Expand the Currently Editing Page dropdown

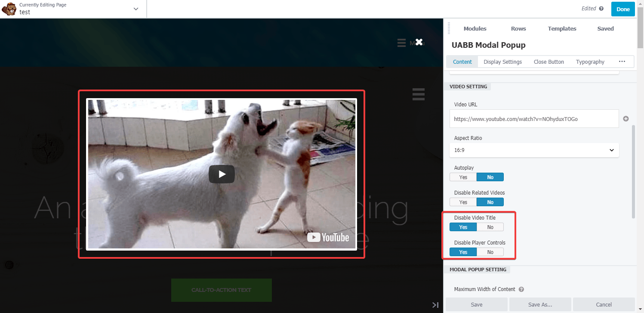(x=136, y=9)
